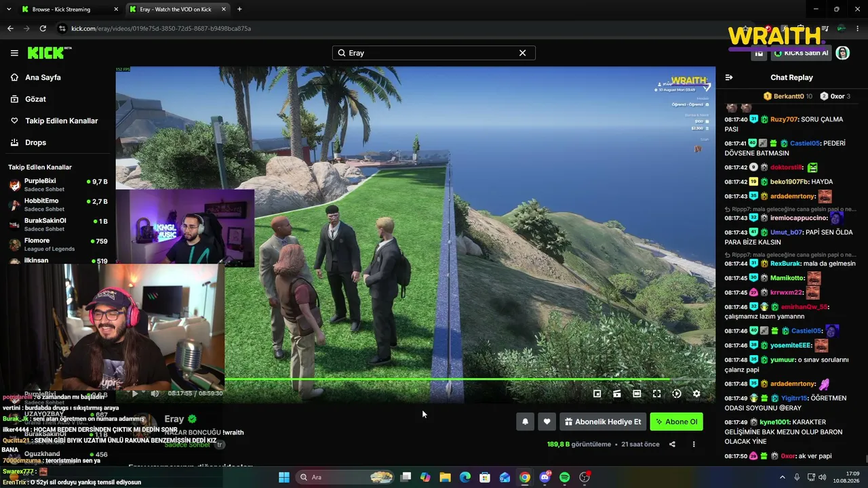The image size is (868, 488).
Task: Click the kyne1001 chat username
Action: pos(774,422)
